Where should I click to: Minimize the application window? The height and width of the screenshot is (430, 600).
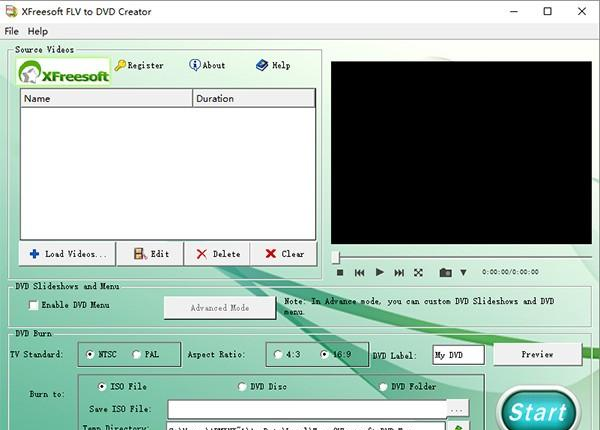tap(514, 11)
